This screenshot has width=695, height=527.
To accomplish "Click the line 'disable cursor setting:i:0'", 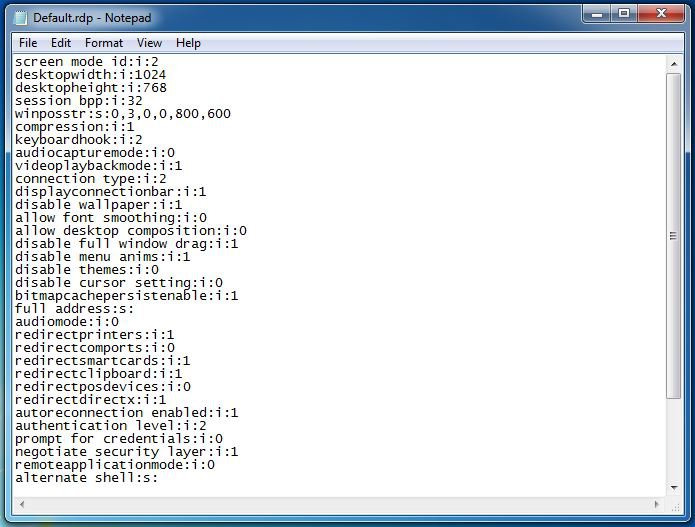I will click(x=118, y=283).
